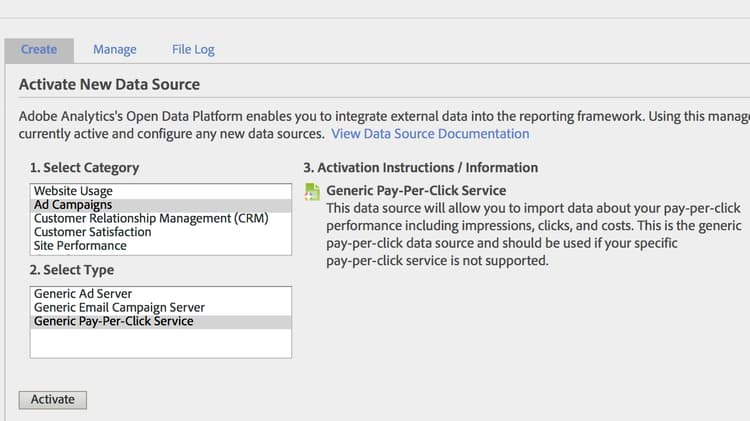Choose Generic Ad Server type
Image resolution: width=750 pixels, height=421 pixels.
point(83,294)
